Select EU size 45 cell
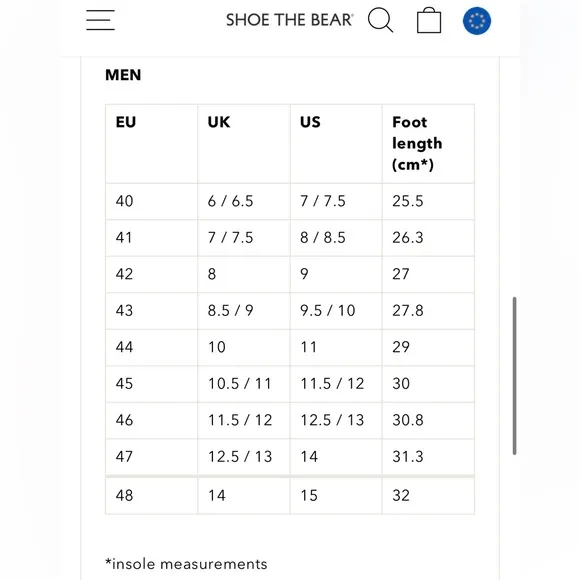This screenshot has width=580, height=580. point(152,384)
